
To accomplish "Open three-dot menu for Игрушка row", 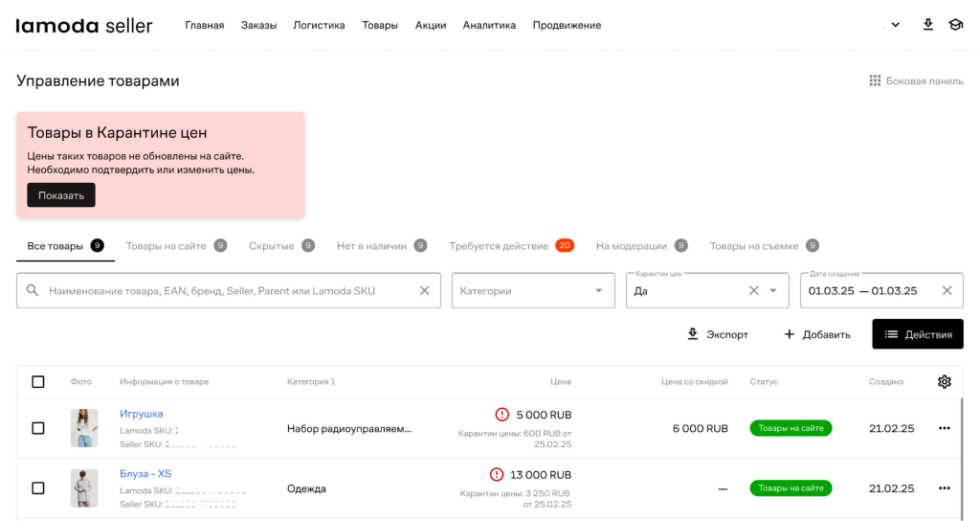I will coord(945,428).
